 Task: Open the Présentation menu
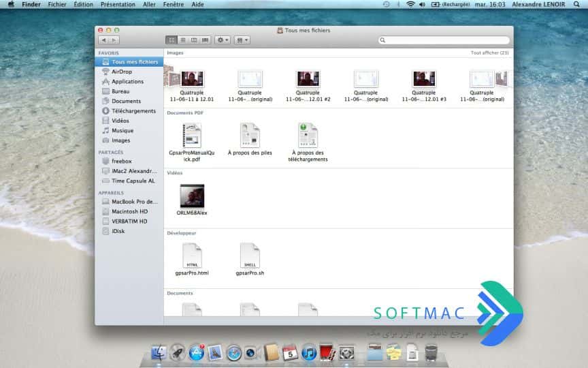(x=118, y=5)
